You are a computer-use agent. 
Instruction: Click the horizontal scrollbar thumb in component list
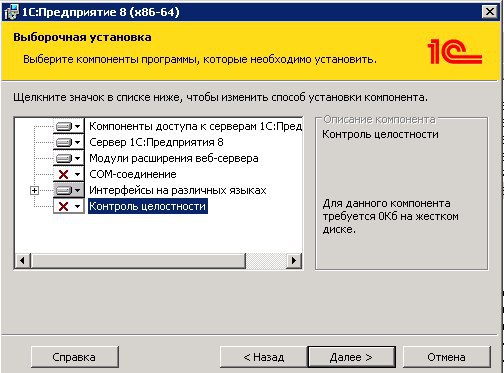click(x=138, y=260)
